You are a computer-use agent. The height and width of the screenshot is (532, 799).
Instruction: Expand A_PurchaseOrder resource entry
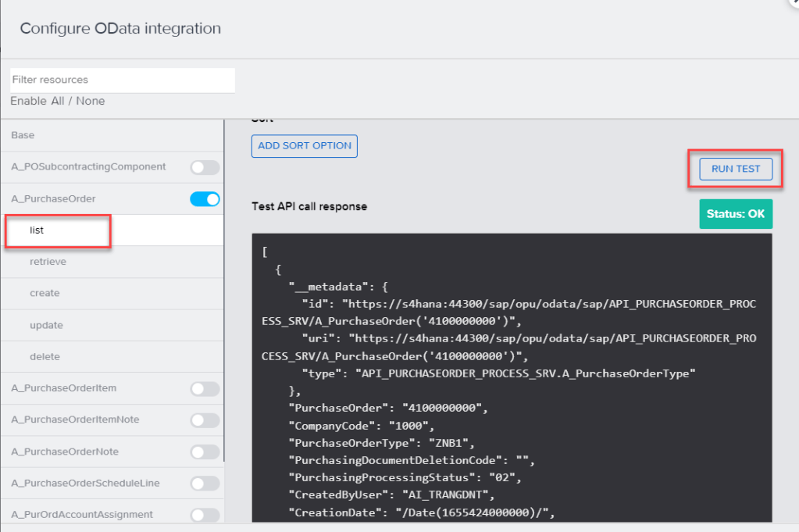point(53,199)
